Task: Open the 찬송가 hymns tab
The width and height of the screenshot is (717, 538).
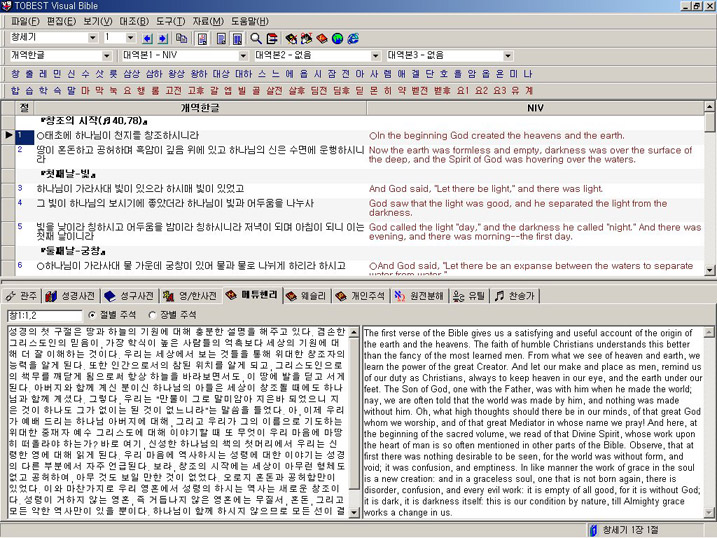Action: click(515, 296)
